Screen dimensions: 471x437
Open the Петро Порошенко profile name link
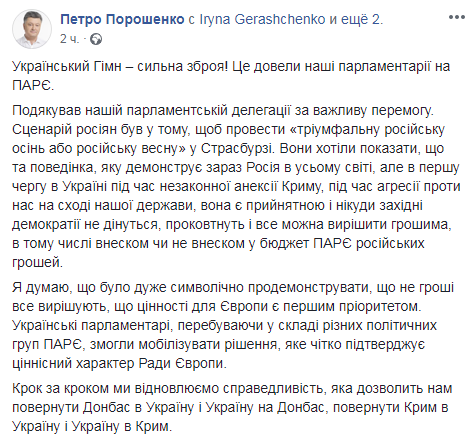pos(122,19)
